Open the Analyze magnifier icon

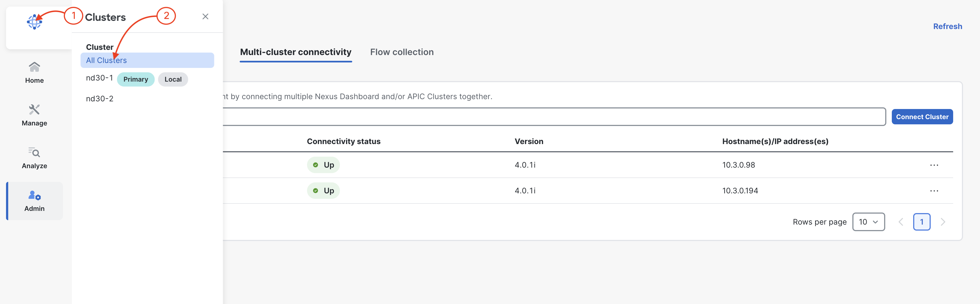click(x=34, y=152)
